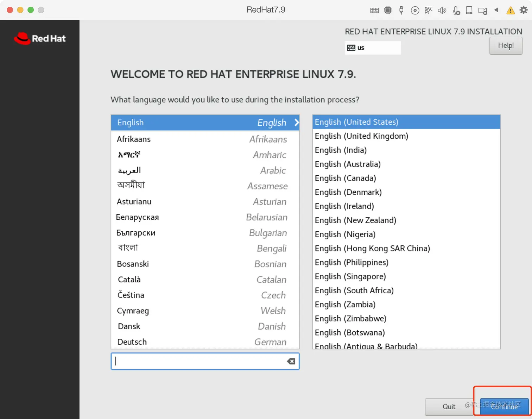Select Bosanski language row
This screenshot has width=532, height=419.
205,264
